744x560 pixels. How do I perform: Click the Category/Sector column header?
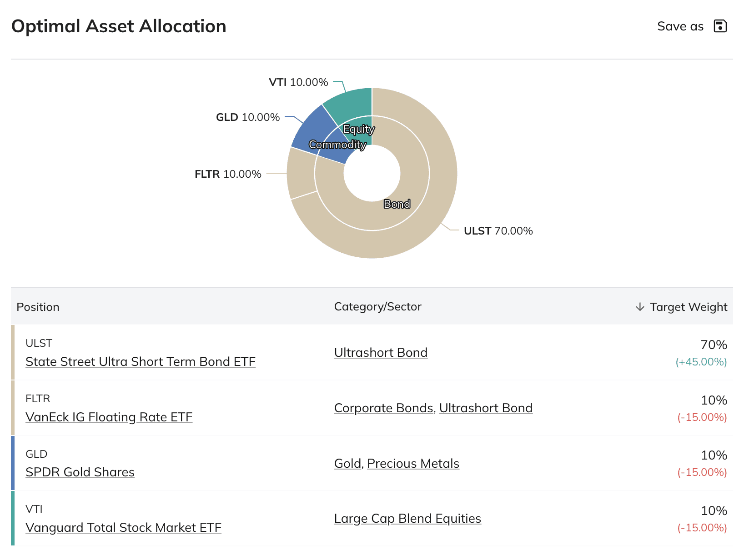coord(377,307)
